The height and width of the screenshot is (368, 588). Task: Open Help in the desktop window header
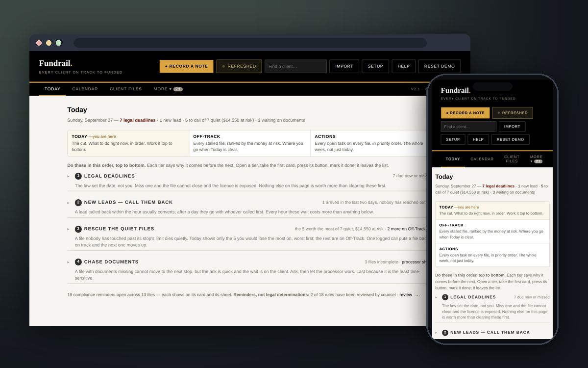pos(404,66)
